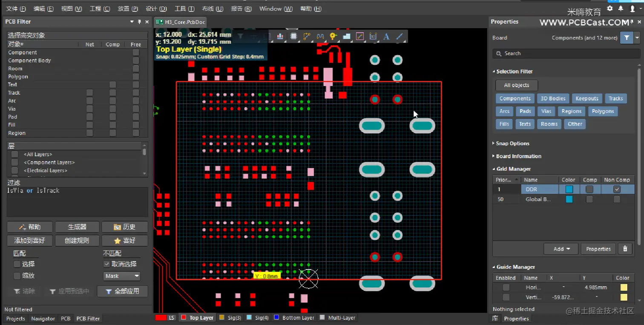Click the 生成器 builder button

[77, 227]
